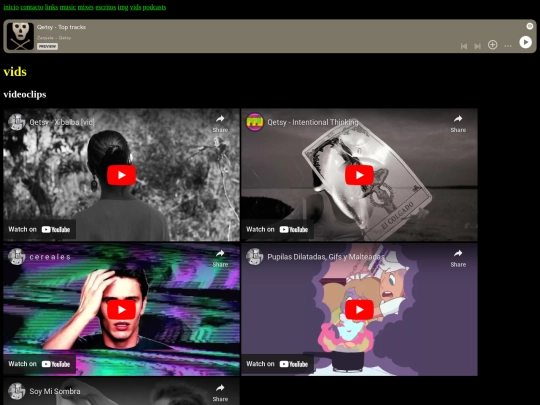The image size is (540, 405).
Task: Open the img navigation link
Action: click(x=123, y=7)
